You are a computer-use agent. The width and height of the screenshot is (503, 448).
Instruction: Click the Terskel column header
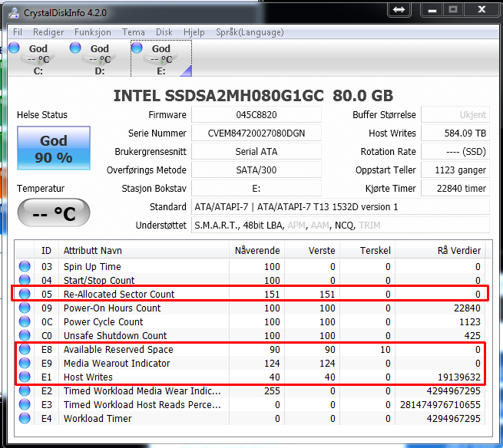coord(368,250)
